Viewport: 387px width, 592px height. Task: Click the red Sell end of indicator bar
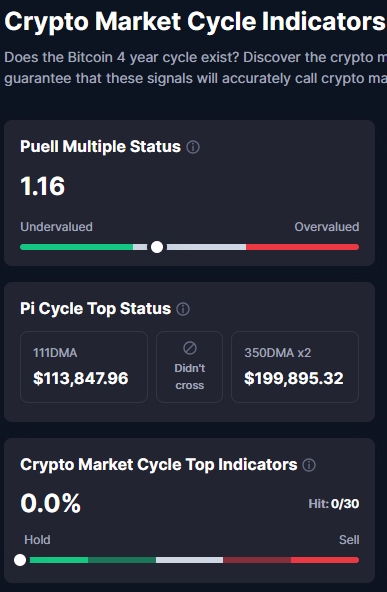pos(325,560)
